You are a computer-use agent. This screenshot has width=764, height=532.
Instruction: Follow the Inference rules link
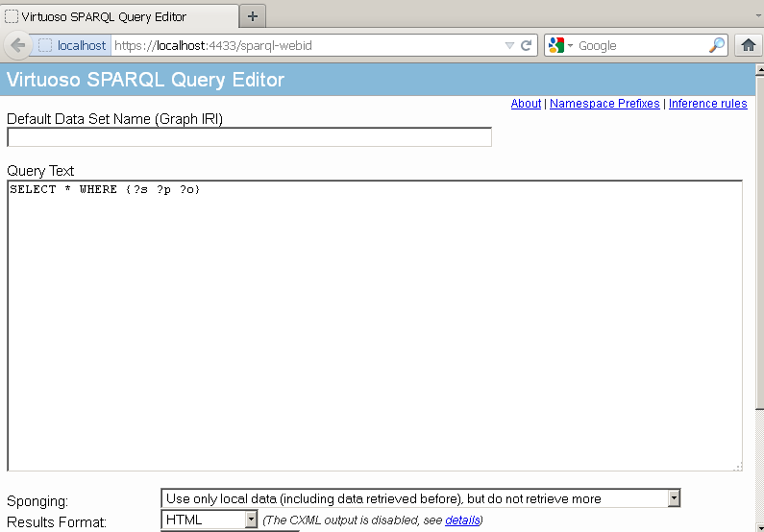tap(707, 104)
